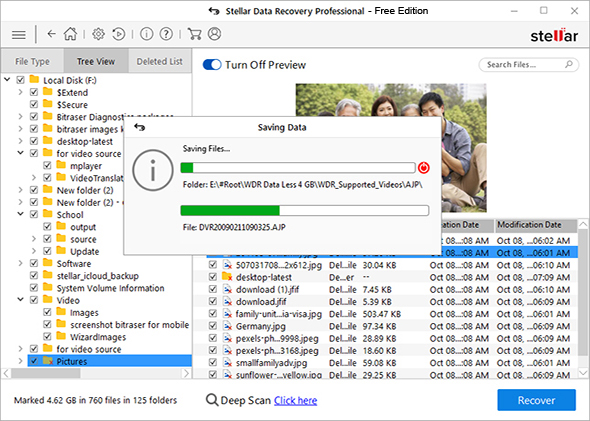Uncheck the download (1).jfif checkbox

(213, 289)
